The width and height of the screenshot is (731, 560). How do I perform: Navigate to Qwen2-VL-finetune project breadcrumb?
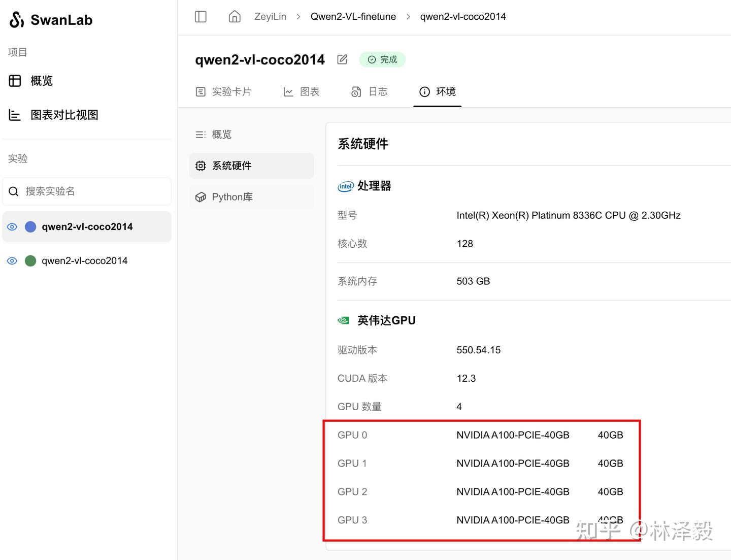[353, 17]
